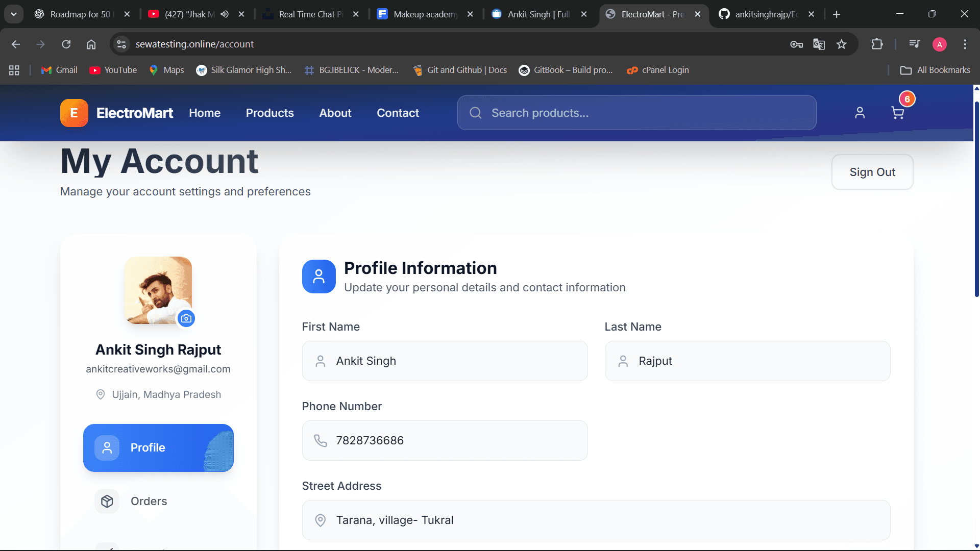The width and height of the screenshot is (980, 551).
Task: Go to the Products nav link
Action: click(269, 113)
